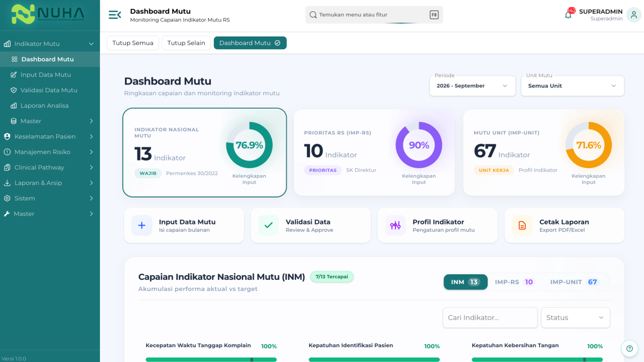Click the help question mark icon
This screenshot has height=362, width=644.
[x=630, y=348]
